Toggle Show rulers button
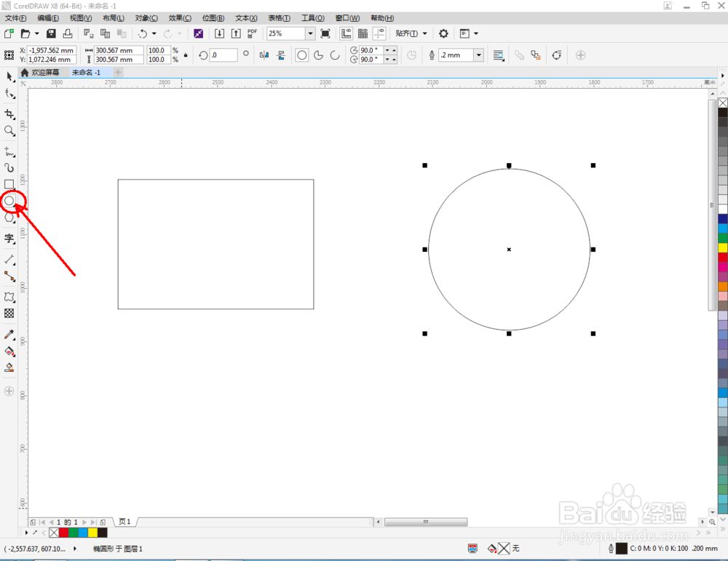Image resolution: width=728 pixels, height=561 pixels. click(346, 33)
